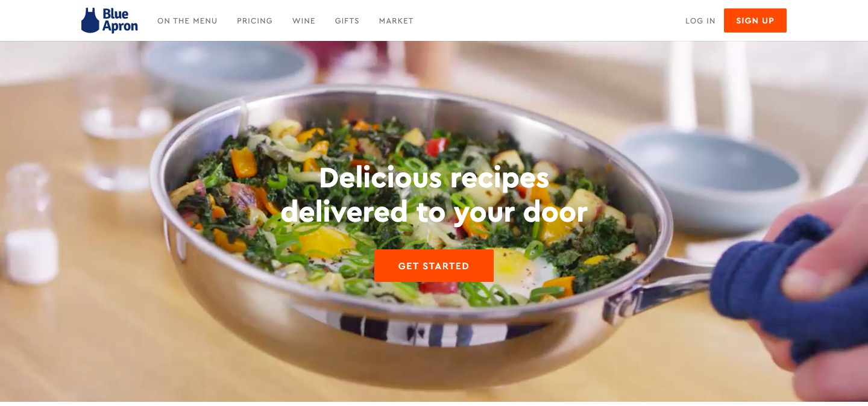Viewport: 868px width, 406px height.
Task: Select Gifts in the navigation bar
Action: [x=347, y=20]
